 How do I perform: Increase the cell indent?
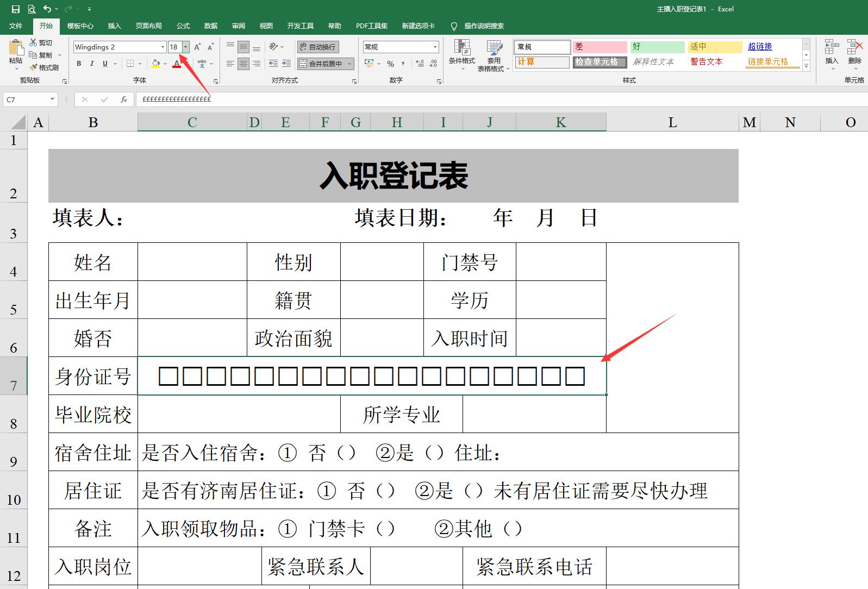click(x=286, y=64)
